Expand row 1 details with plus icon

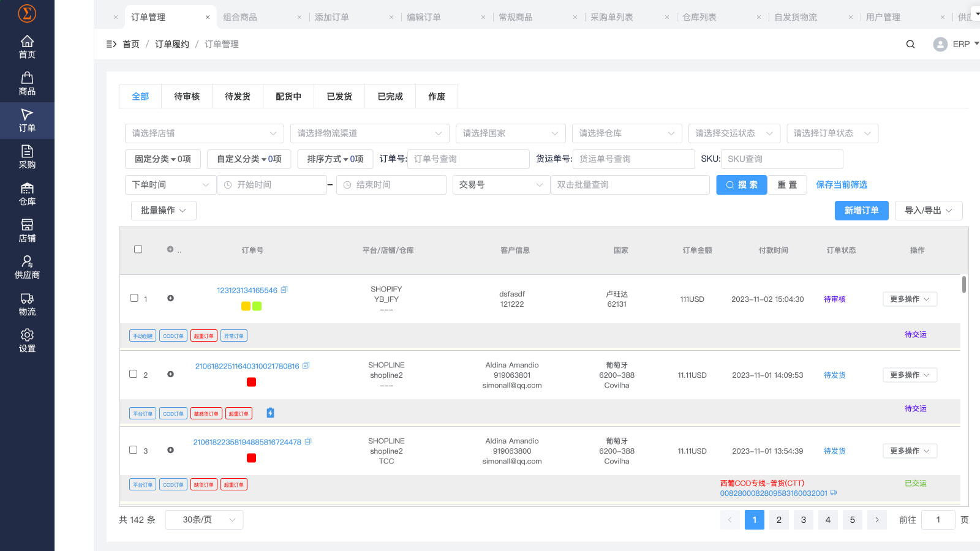(170, 298)
